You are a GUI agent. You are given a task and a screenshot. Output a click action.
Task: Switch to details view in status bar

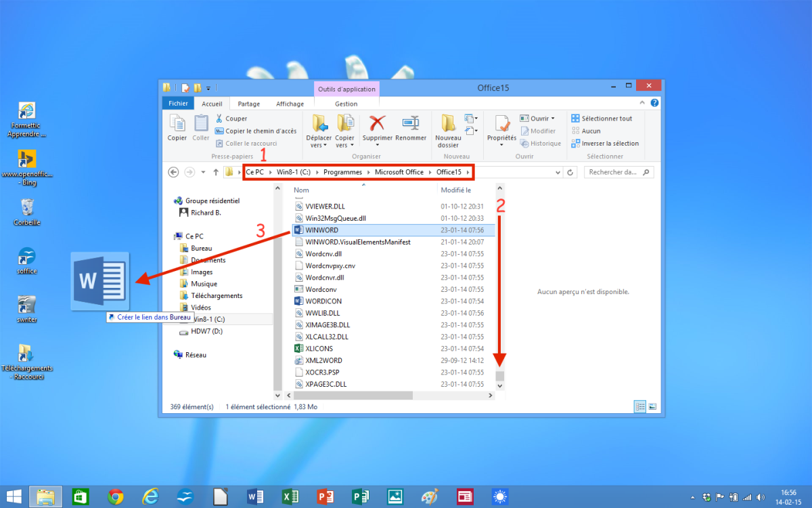pos(639,406)
